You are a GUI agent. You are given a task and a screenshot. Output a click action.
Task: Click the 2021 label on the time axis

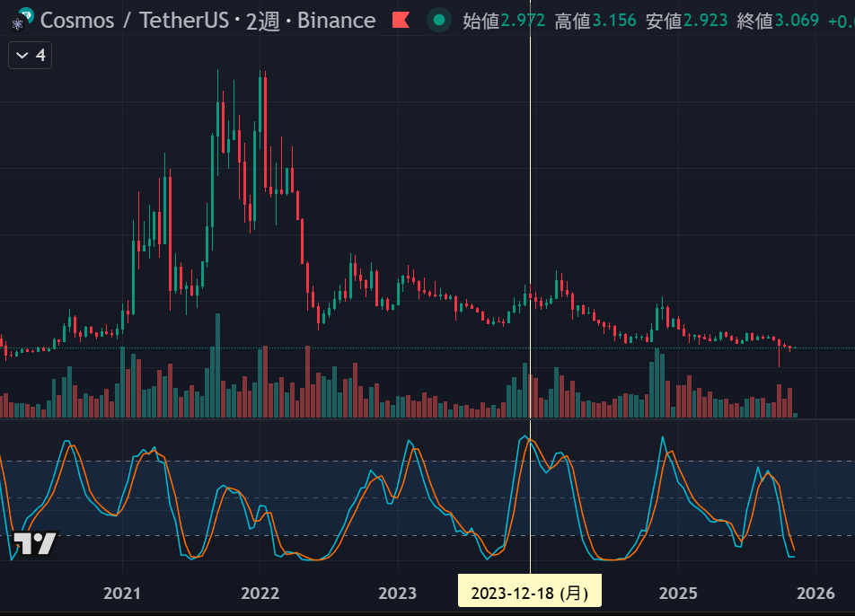[x=122, y=593]
